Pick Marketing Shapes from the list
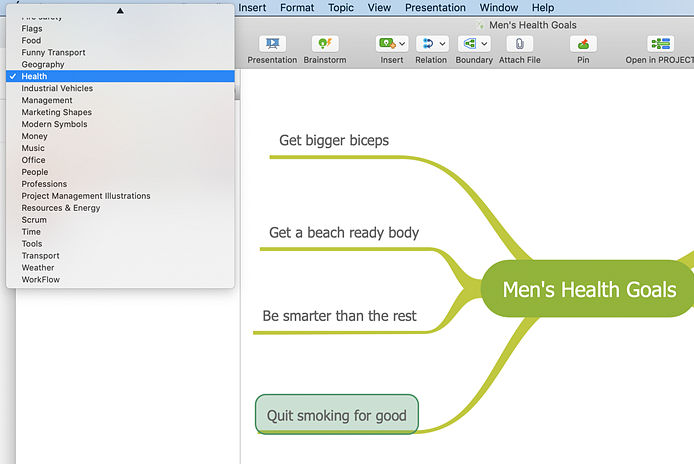The image size is (694, 464). coord(120,112)
